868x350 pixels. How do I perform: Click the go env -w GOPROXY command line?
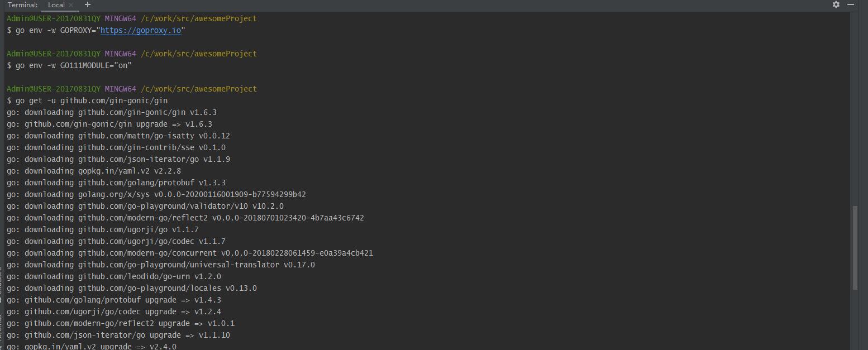click(x=96, y=30)
